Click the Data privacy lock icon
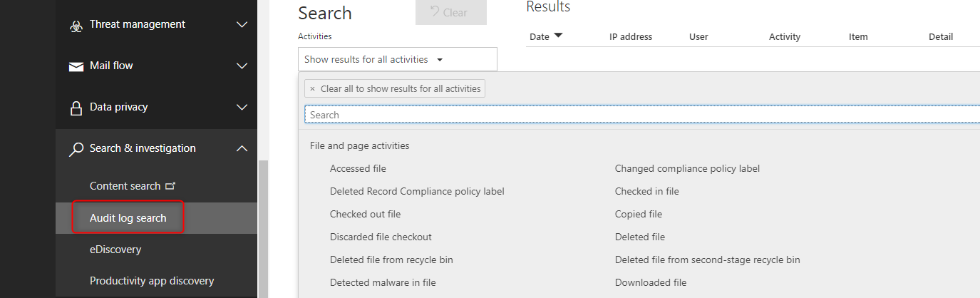 [76, 108]
